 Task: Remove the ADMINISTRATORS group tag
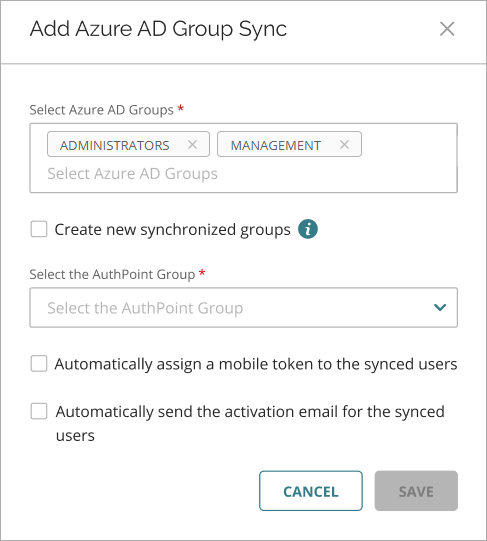click(x=192, y=145)
